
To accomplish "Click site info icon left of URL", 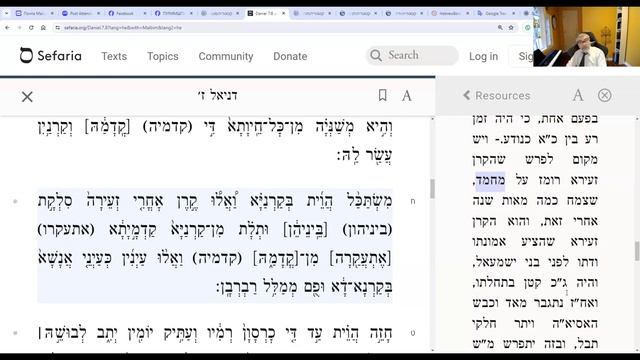I will tap(58, 28).
